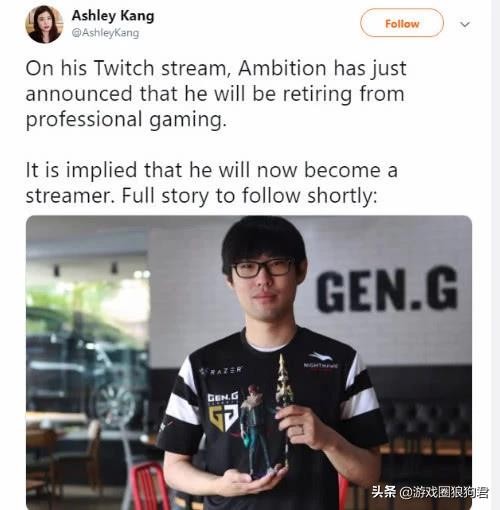Click the 头条 watermark text
This screenshot has height=510, width=500.
[x=383, y=492]
